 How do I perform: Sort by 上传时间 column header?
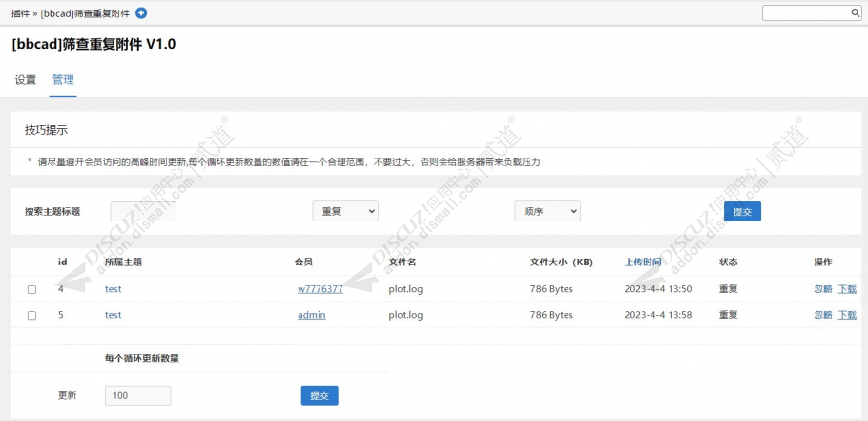[x=643, y=263]
